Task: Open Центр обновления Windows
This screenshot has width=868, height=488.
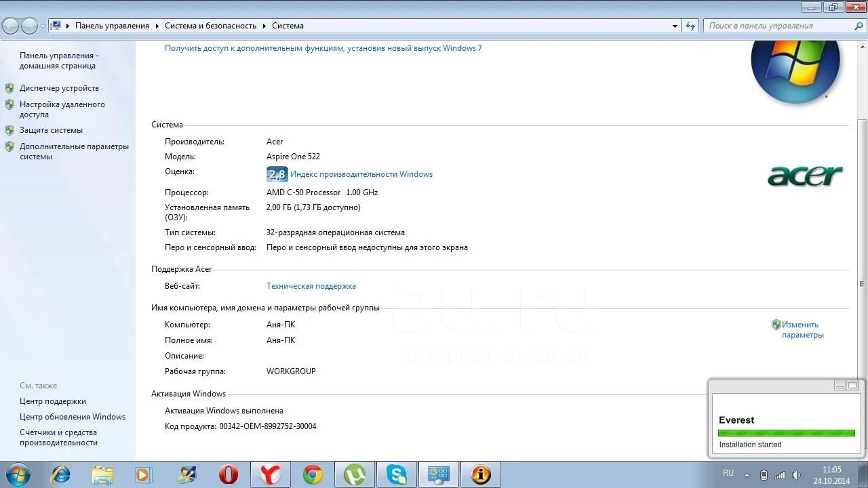Action: coord(73,417)
